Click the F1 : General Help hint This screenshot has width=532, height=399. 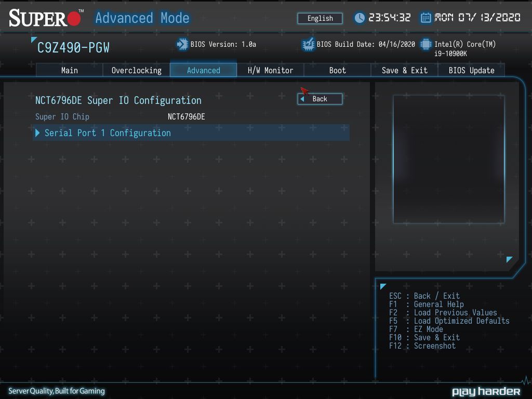coord(427,304)
